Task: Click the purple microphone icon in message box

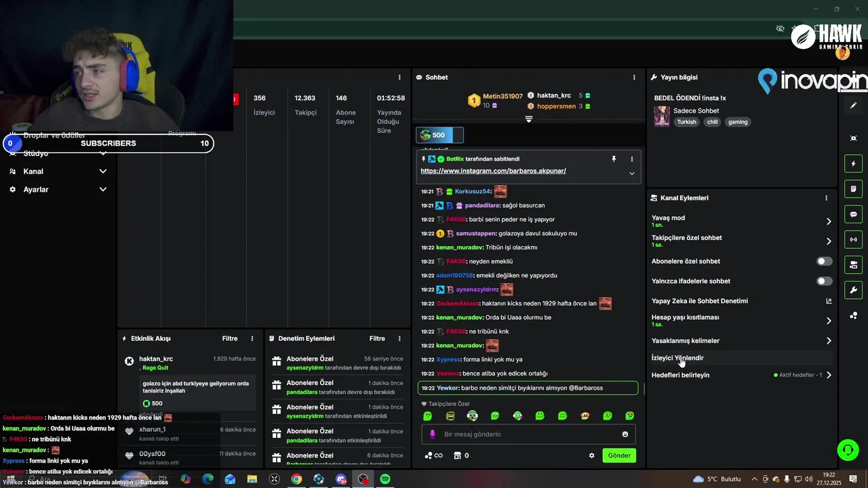Action: [x=433, y=434]
